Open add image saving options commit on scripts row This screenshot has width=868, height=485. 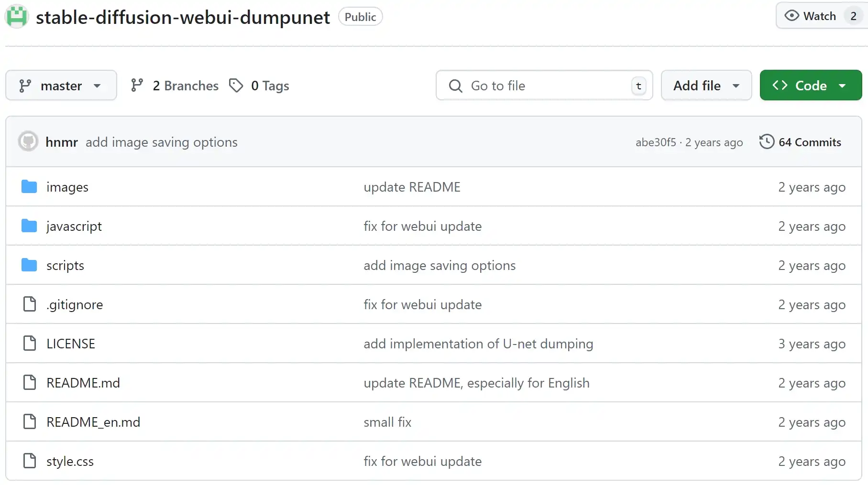click(439, 265)
